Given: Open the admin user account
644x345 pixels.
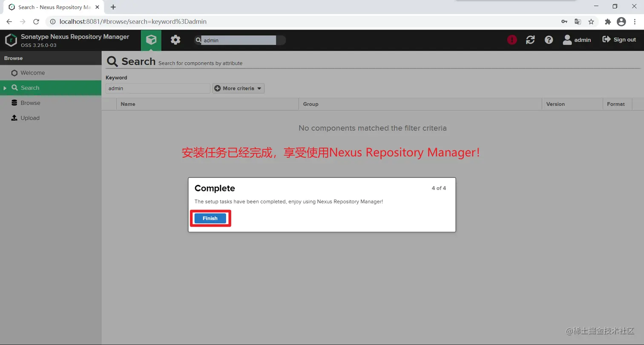Looking at the screenshot, I should tap(577, 40).
